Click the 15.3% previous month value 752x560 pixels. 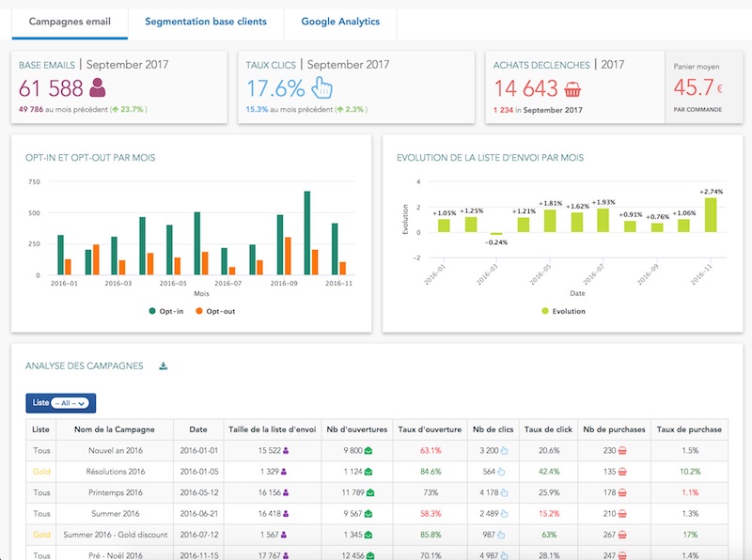point(257,109)
